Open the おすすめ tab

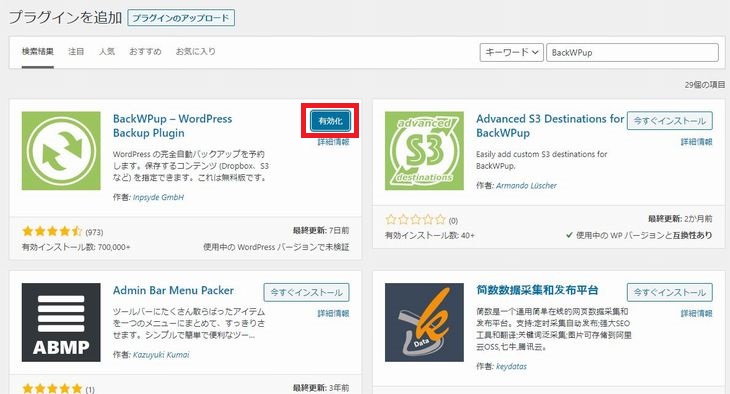[x=145, y=52]
